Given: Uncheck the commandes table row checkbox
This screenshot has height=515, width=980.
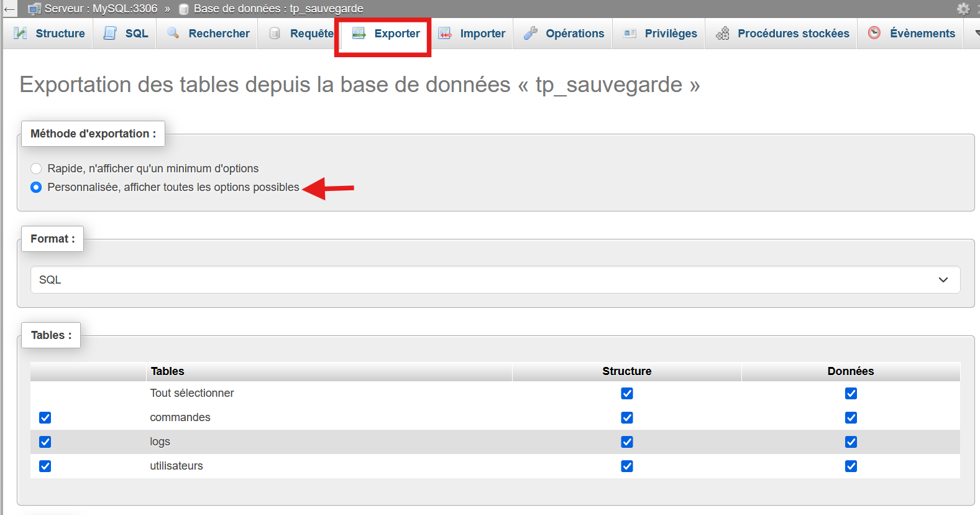Looking at the screenshot, I should (x=45, y=418).
